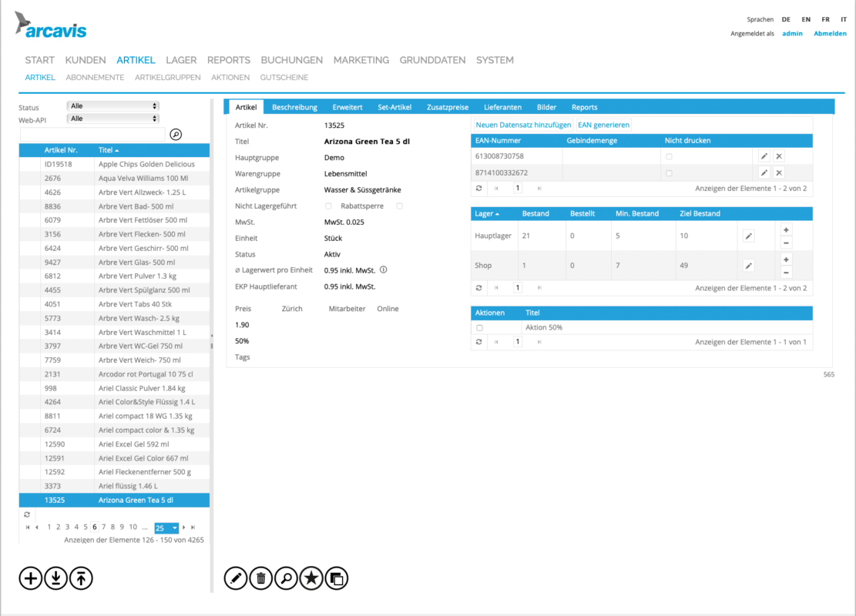Collapse the article list panel splitter arrow
The width and height of the screenshot is (856, 616).
click(x=212, y=336)
